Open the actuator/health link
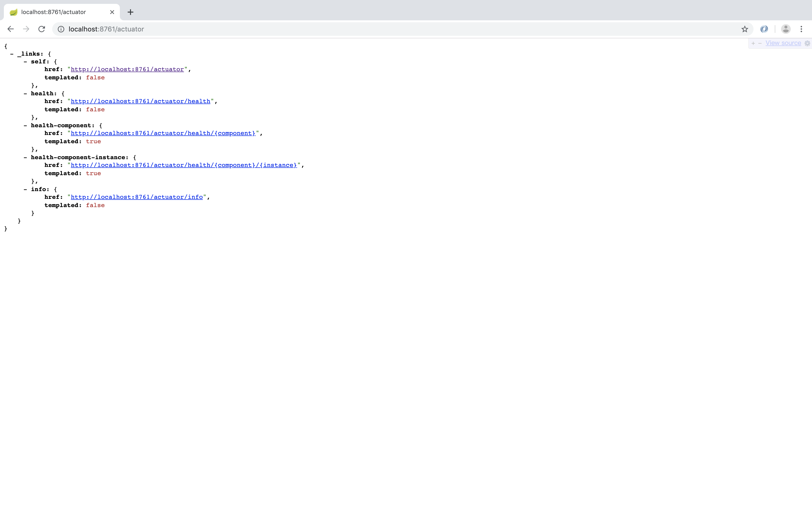This screenshot has width=812, height=508. (x=140, y=101)
